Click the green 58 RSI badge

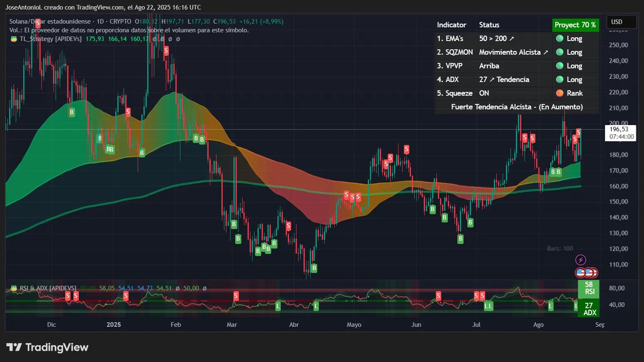click(x=589, y=289)
